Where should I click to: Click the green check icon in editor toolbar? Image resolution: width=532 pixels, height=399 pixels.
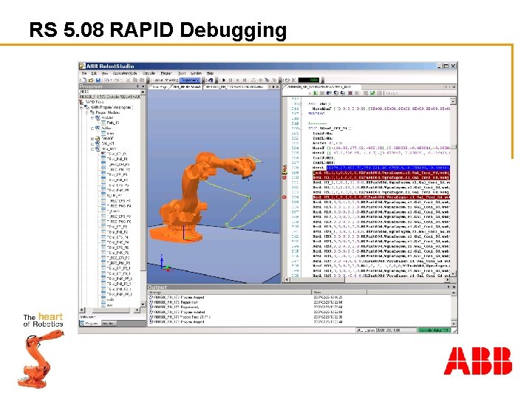pyautogui.click(x=372, y=93)
